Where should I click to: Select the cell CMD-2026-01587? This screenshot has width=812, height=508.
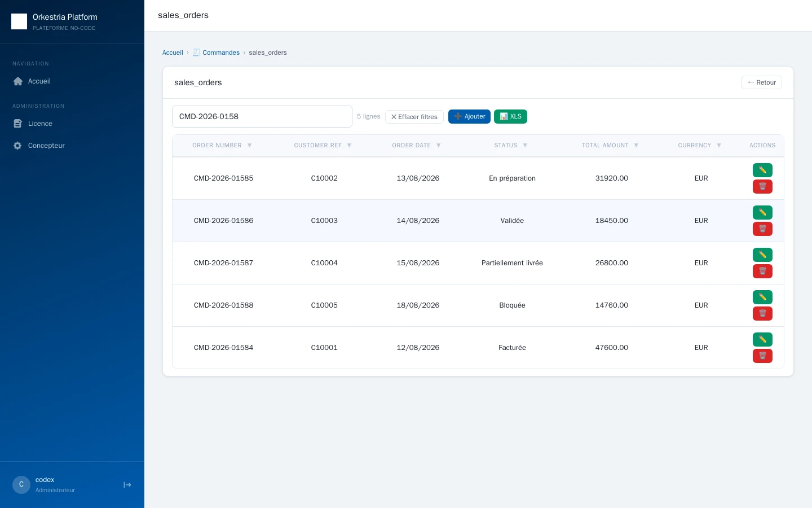[223, 263]
